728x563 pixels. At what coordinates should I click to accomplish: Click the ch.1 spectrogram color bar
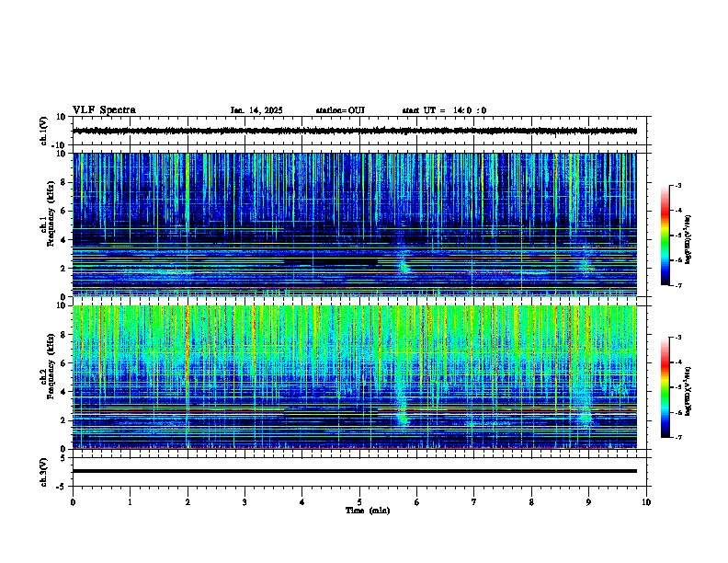pos(665,236)
